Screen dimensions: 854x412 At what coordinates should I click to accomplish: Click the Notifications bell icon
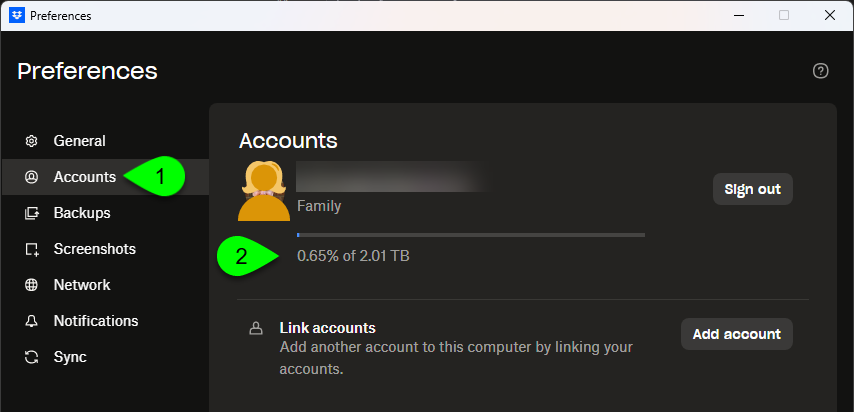coord(32,321)
